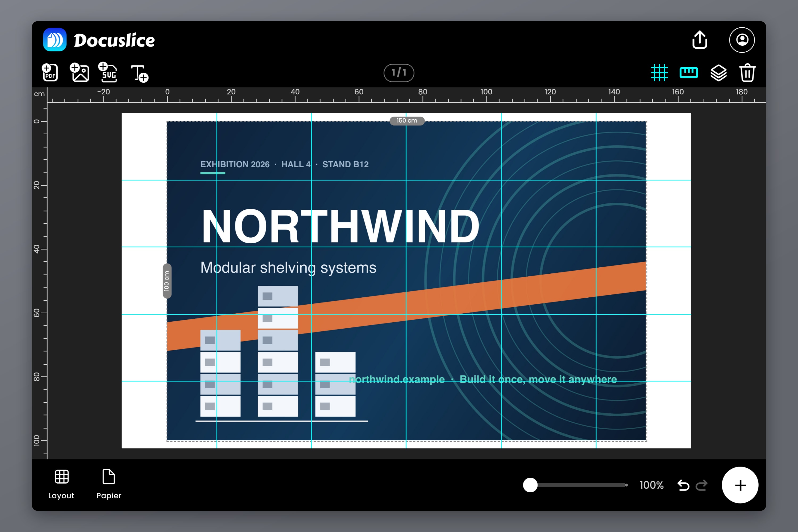Open the layers panel icon
The width and height of the screenshot is (798, 532).
pos(719,73)
